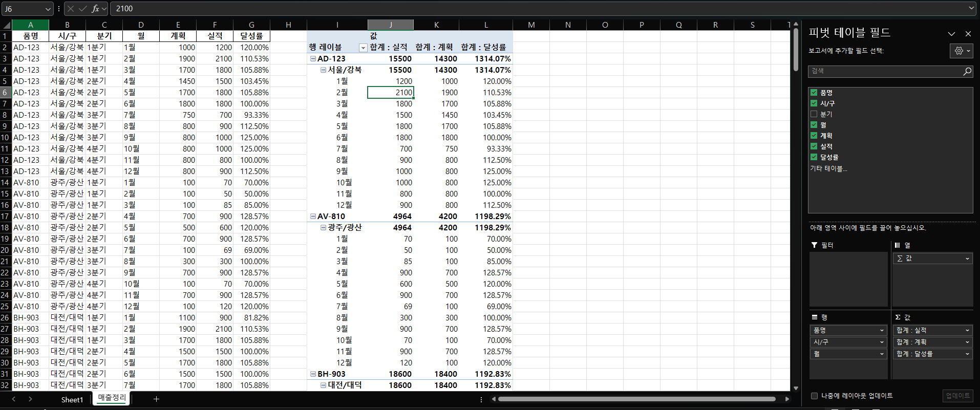Select column M header
Viewport: 980px width, 410px height.
coord(531,25)
